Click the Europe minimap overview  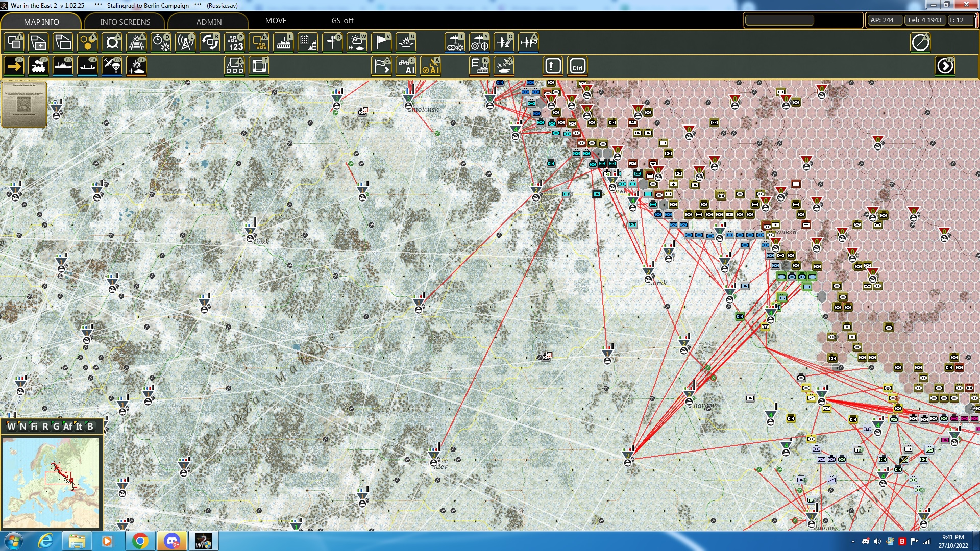[51, 482]
